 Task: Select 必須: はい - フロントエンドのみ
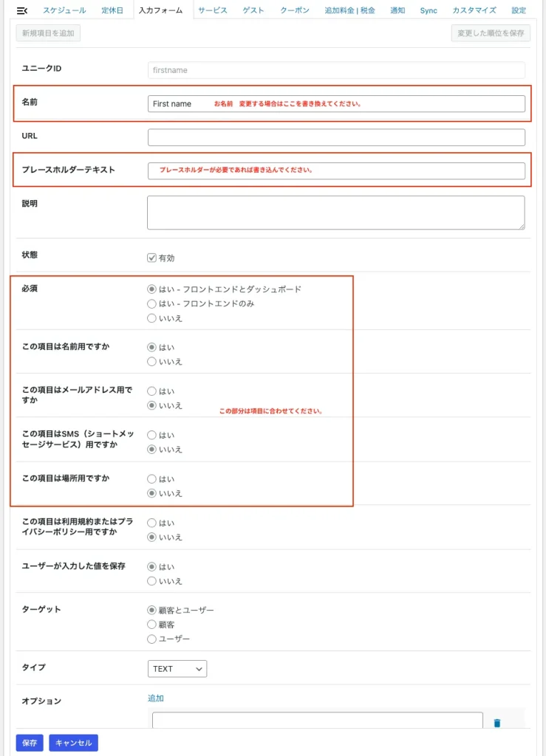tap(151, 303)
